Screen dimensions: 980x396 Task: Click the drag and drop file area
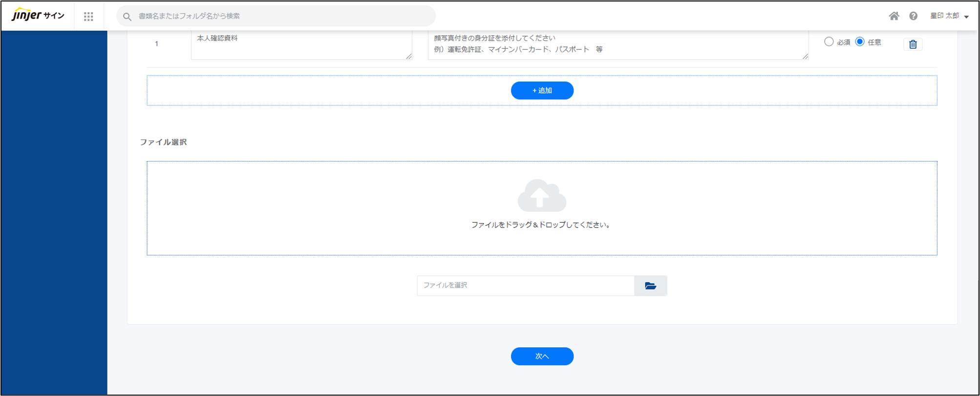541,239
